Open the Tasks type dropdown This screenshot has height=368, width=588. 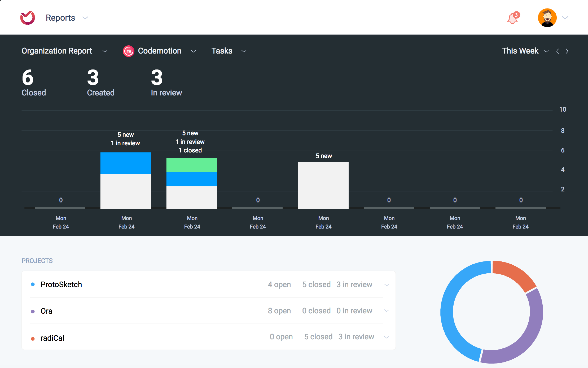(244, 51)
